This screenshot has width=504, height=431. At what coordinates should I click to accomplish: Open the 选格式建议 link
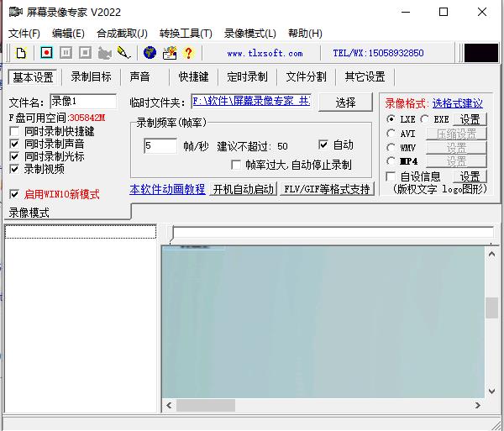[458, 103]
